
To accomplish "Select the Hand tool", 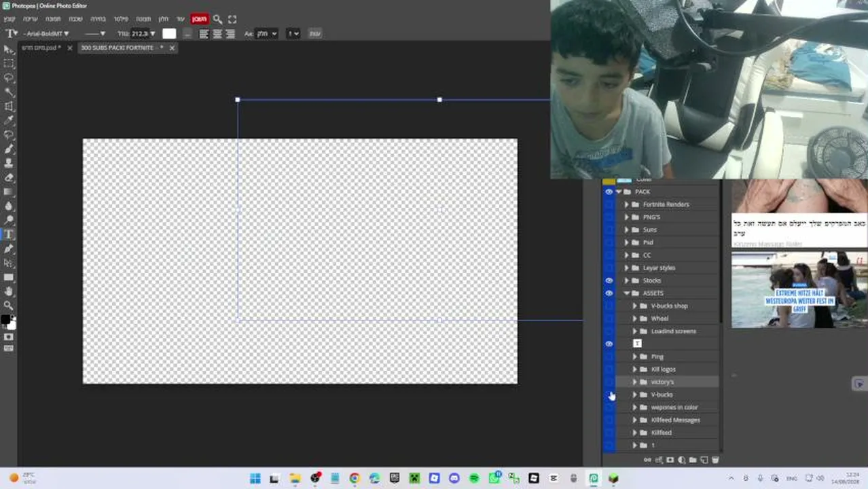I will (x=9, y=291).
